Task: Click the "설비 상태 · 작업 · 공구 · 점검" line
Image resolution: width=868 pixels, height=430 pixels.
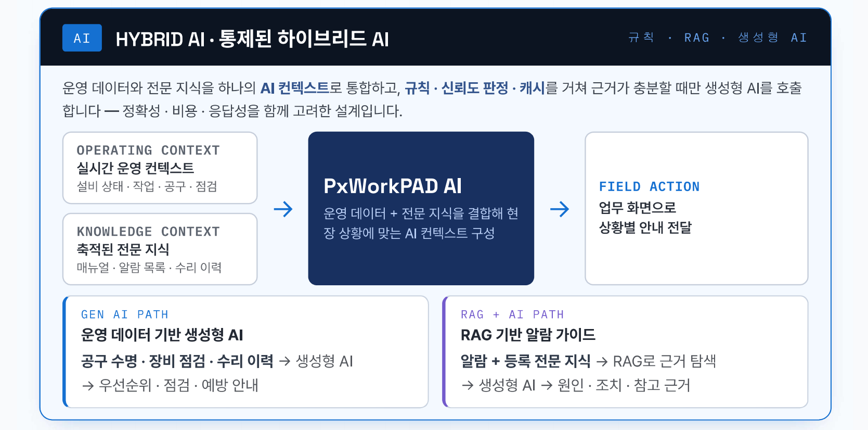Action: (147, 186)
